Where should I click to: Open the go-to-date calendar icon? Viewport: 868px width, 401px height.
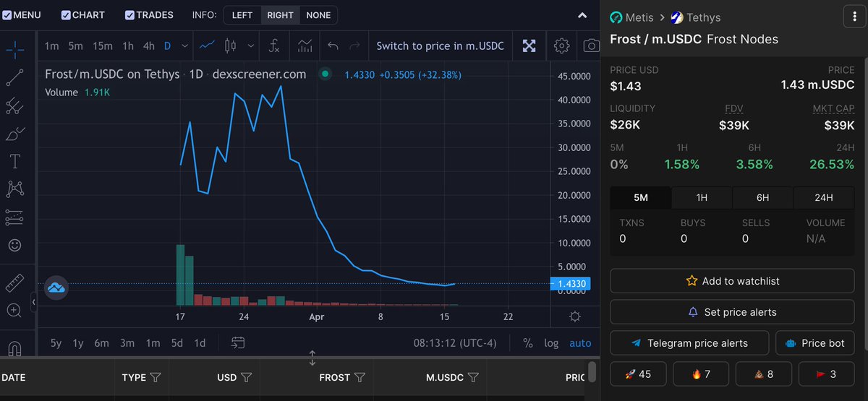coord(239,343)
